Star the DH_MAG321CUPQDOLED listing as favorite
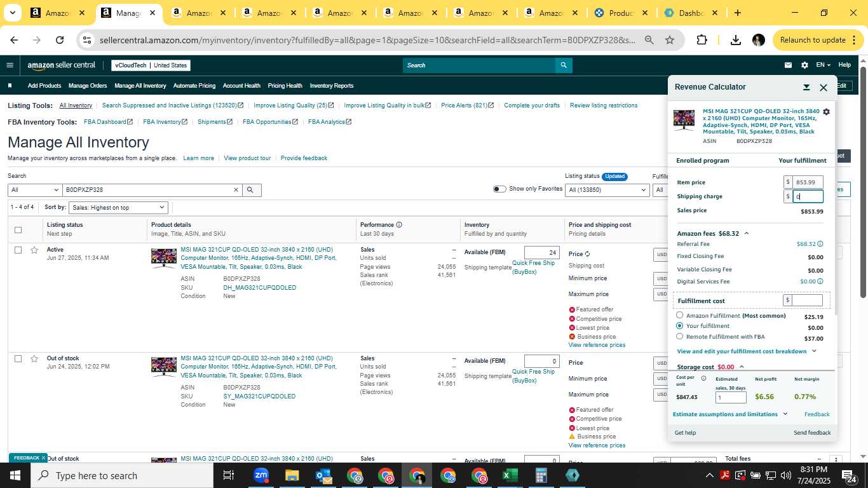868x488 pixels. tap(34, 250)
